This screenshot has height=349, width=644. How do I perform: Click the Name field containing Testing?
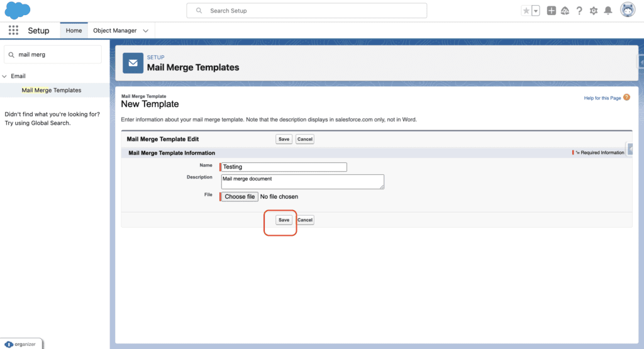tap(284, 167)
